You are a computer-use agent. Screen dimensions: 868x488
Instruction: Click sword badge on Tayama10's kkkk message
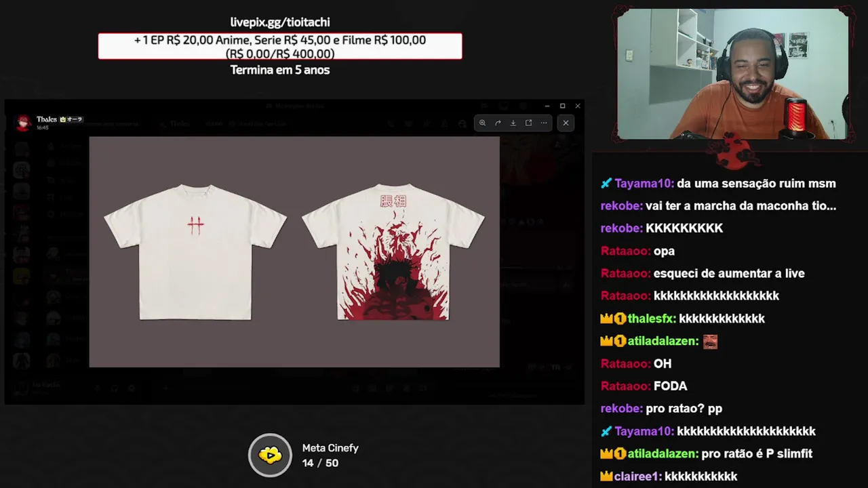pos(606,430)
